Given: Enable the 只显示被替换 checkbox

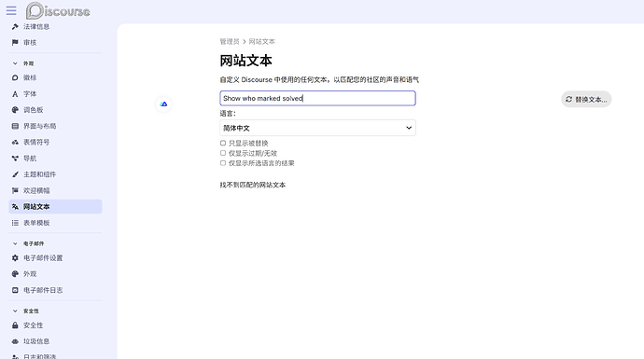Looking at the screenshot, I should 223,144.
